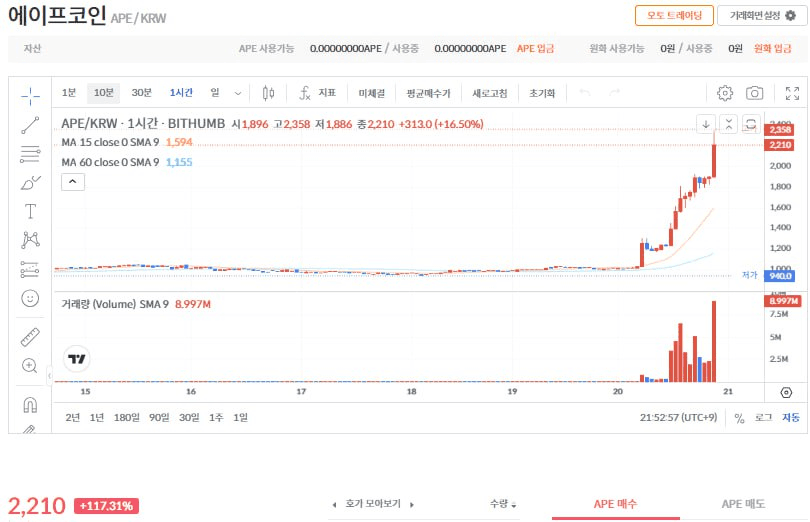Open the emoji icons tool

click(x=30, y=298)
